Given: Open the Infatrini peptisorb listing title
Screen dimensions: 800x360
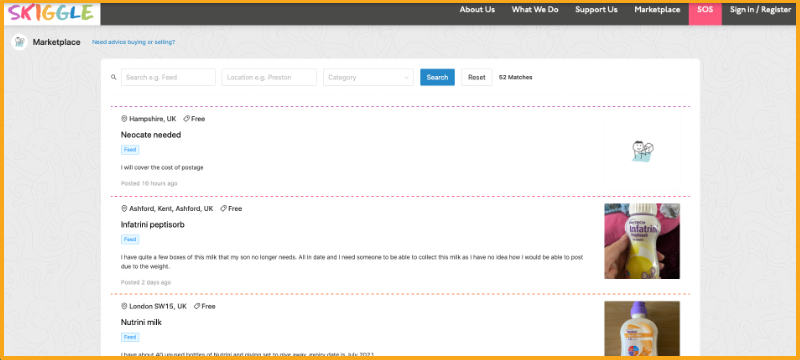Looking at the screenshot, I should pyautogui.click(x=153, y=224).
